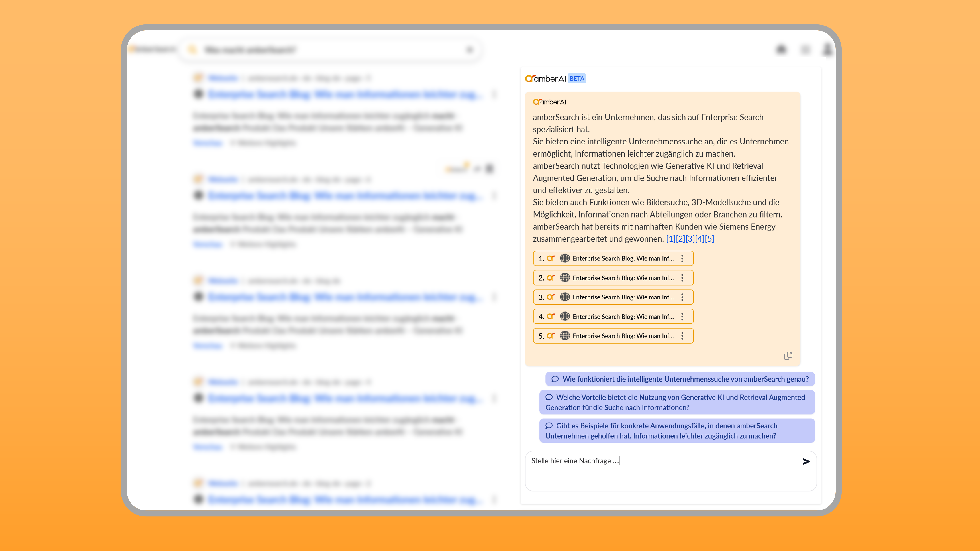
Task: Focus the blurred top search bar
Action: pos(330,50)
